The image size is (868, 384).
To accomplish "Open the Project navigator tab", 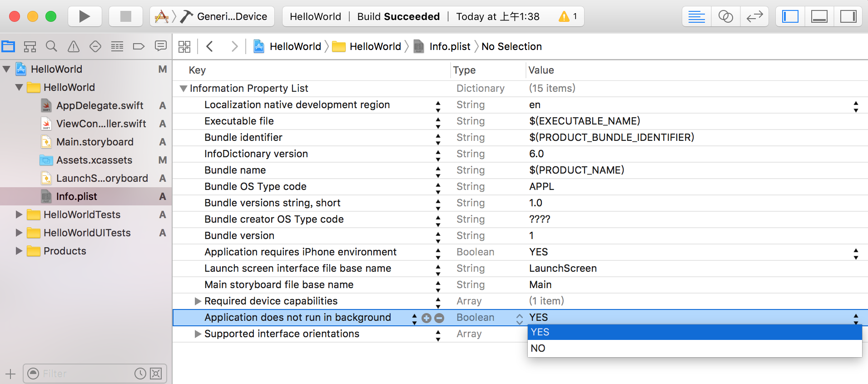I will [8, 46].
